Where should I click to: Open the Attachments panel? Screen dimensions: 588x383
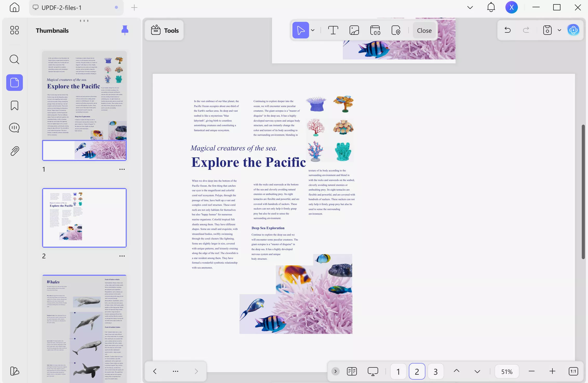click(x=14, y=151)
